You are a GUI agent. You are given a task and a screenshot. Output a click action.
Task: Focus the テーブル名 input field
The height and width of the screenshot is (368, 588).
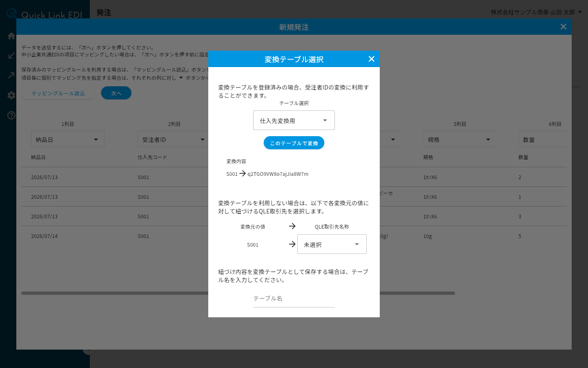click(x=294, y=298)
